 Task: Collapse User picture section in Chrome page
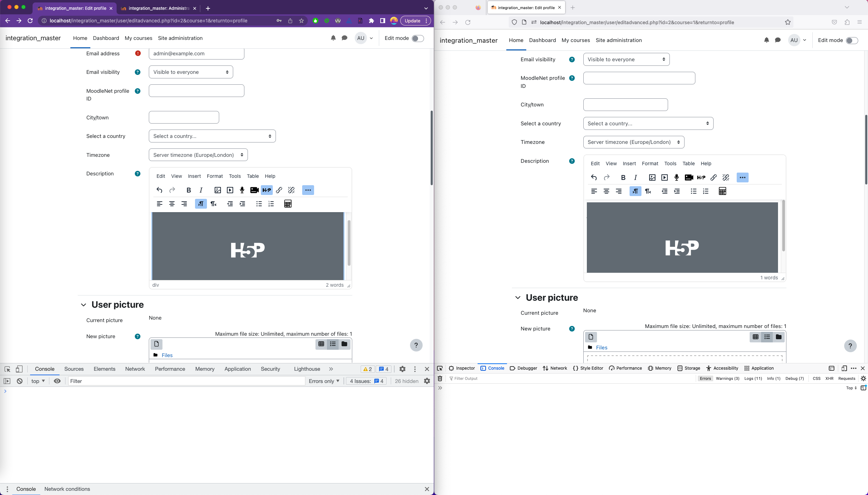pyautogui.click(x=83, y=305)
